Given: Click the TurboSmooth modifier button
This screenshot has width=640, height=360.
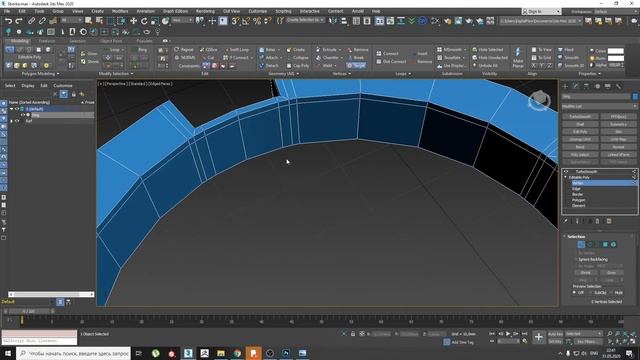Looking at the screenshot, I should pyautogui.click(x=580, y=116).
